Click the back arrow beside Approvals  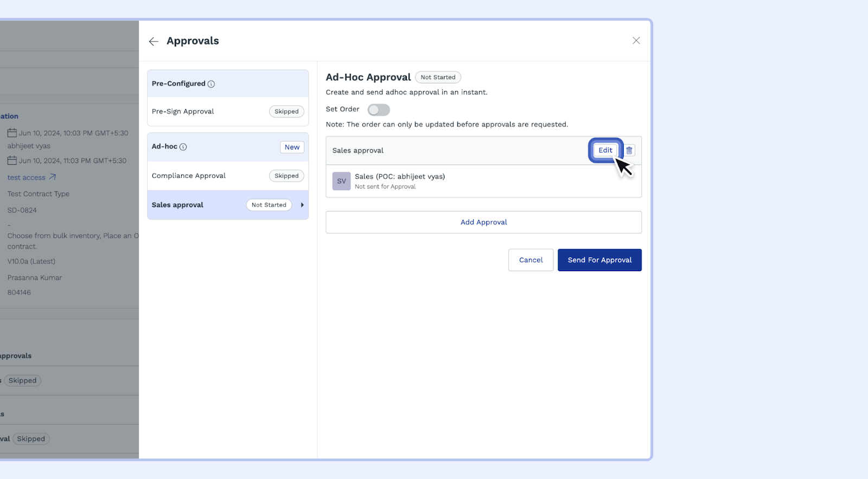coord(154,41)
